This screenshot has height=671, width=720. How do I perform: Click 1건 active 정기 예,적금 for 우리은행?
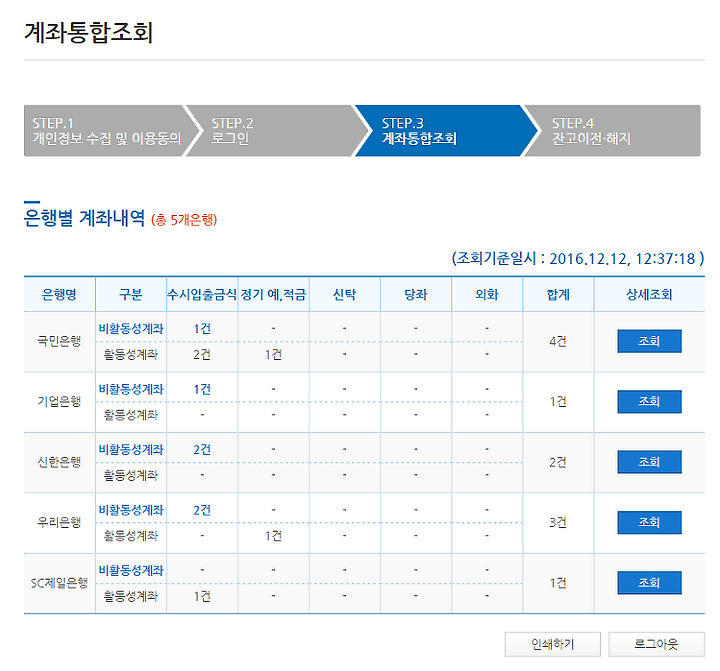click(273, 536)
